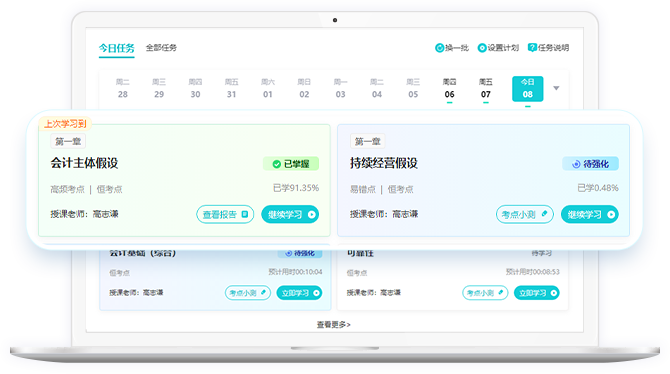Image resolution: width=670 pixels, height=374 pixels.
Task: Click 继续学习 for 会计主体假设
Action: pos(290,214)
